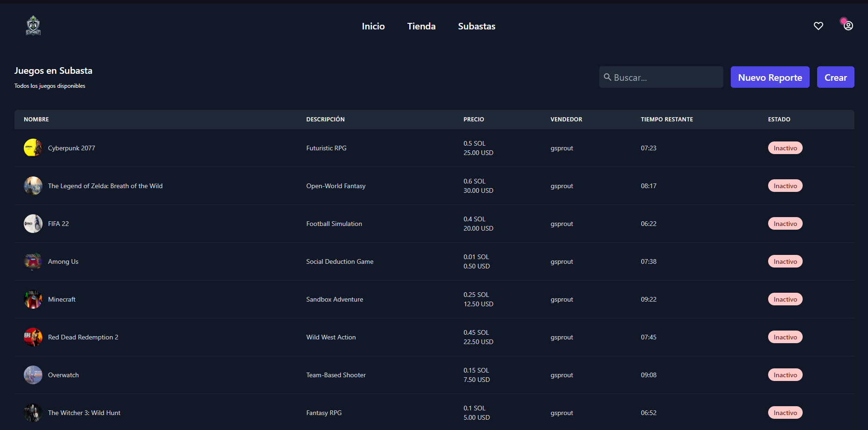Select the Overwatch name text
The width and height of the screenshot is (868, 430).
pyautogui.click(x=63, y=375)
